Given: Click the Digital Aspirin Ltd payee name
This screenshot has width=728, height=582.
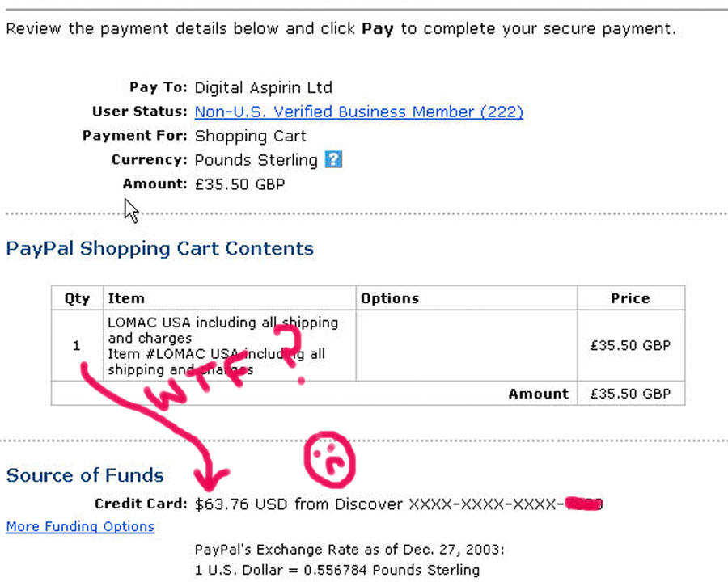Looking at the screenshot, I should [x=263, y=88].
